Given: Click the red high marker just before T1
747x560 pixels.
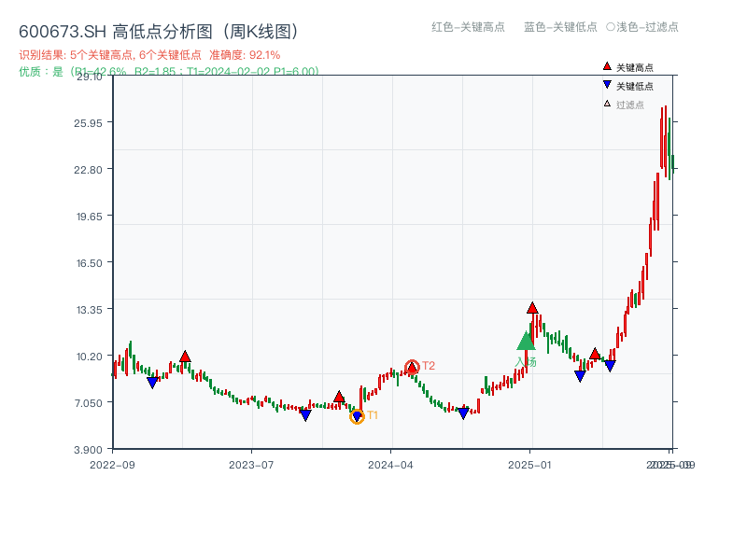Looking at the screenshot, I should (339, 396).
